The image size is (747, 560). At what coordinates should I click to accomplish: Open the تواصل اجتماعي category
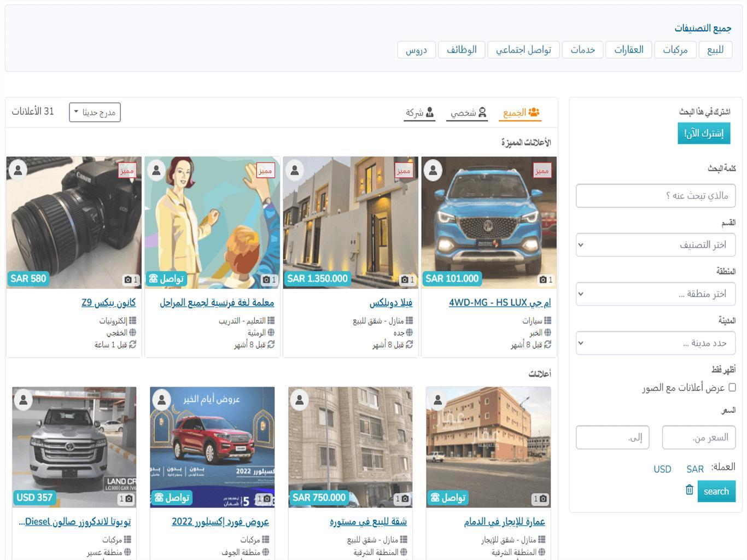523,50
